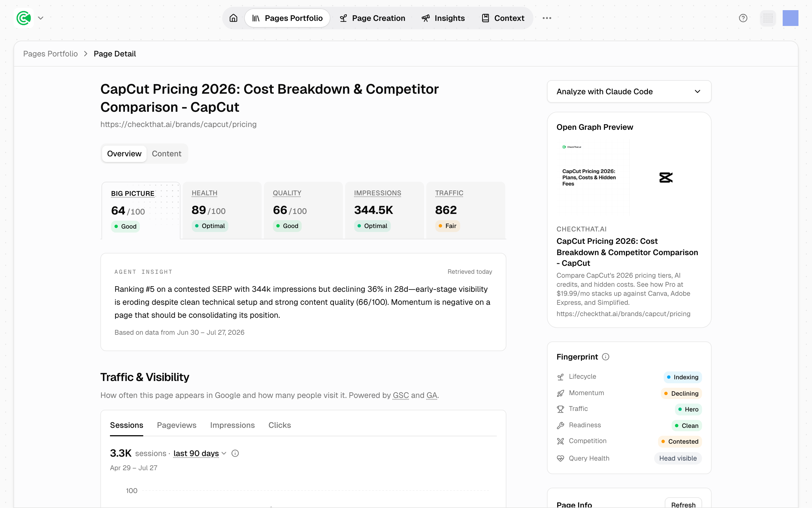Switch to the Context tab
Viewport: 812px width, 508px height.
coord(503,18)
